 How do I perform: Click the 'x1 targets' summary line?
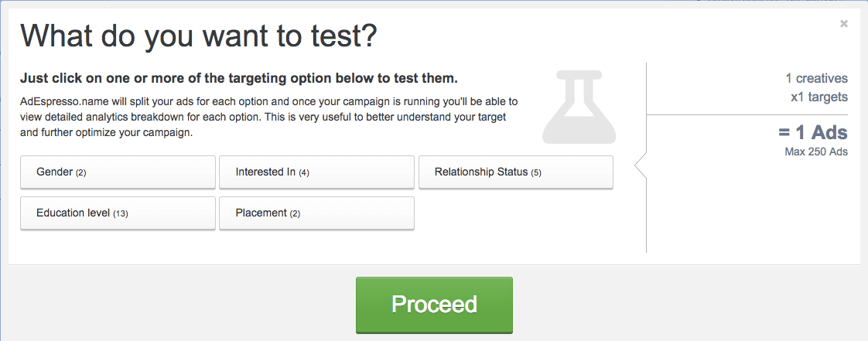tap(819, 97)
